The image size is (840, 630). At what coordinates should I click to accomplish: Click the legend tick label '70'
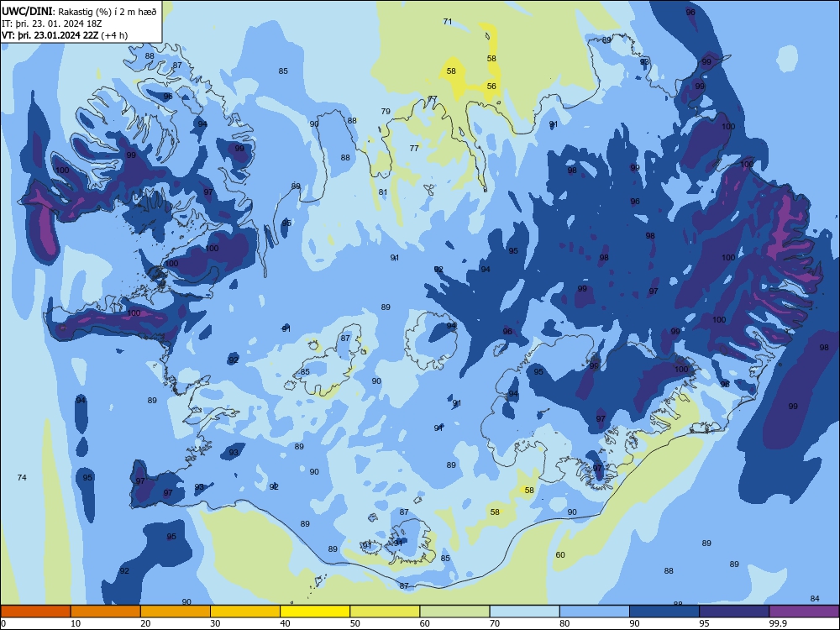[x=495, y=623]
